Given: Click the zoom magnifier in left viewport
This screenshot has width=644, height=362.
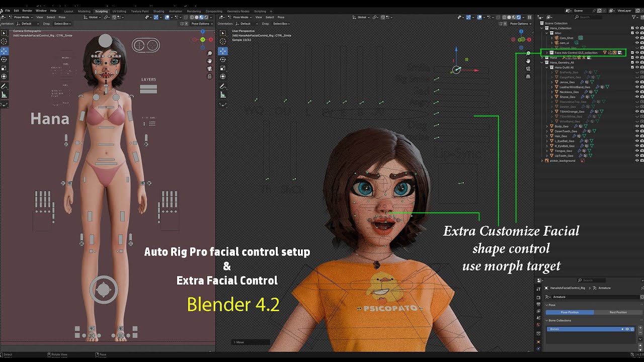Looking at the screenshot, I should [210, 53].
